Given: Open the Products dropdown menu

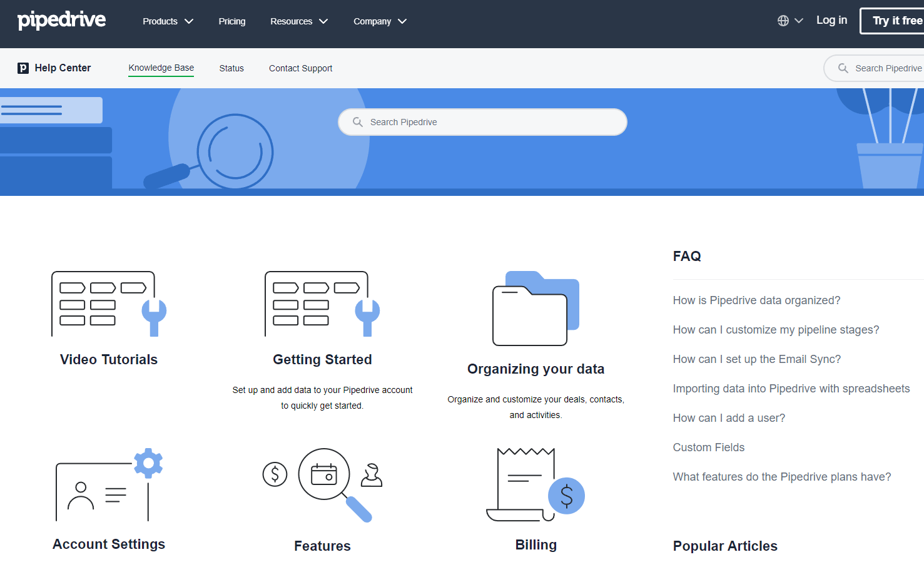Looking at the screenshot, I should [168, 21].
